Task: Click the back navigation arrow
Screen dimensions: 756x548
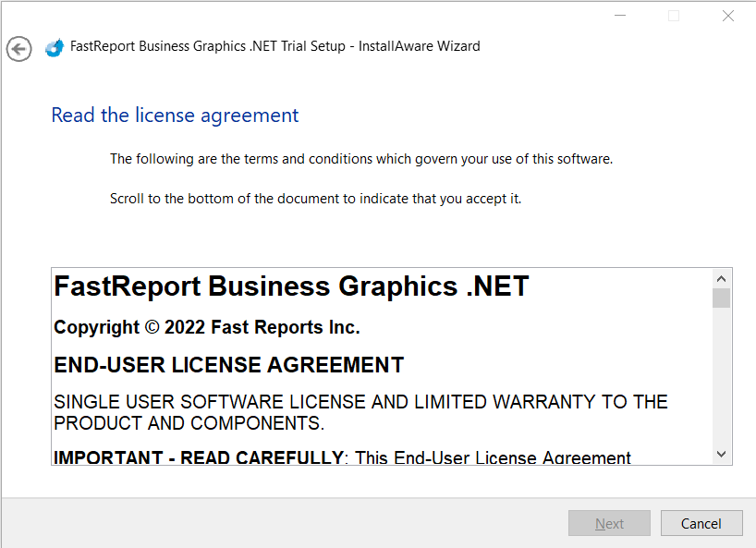Action: (18, 49)
